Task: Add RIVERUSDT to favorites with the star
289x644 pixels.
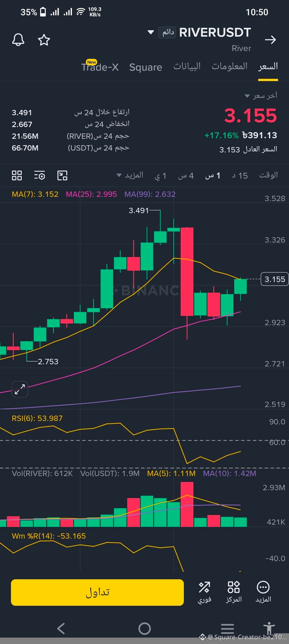Action: click(44, 40)
